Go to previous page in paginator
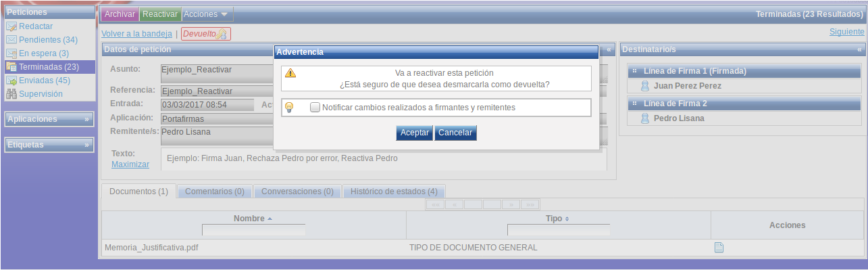This screenshot has height=270, width=868. (x=454, y=204)
